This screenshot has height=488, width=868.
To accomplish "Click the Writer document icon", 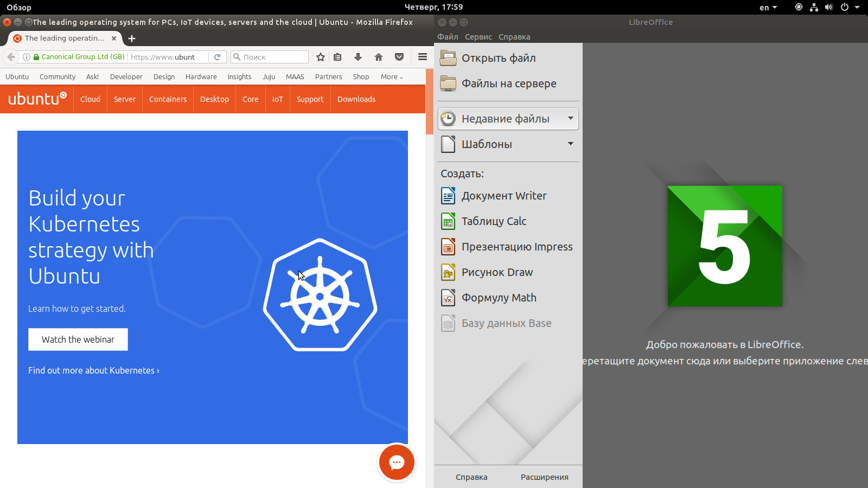I will click(448, 196).
